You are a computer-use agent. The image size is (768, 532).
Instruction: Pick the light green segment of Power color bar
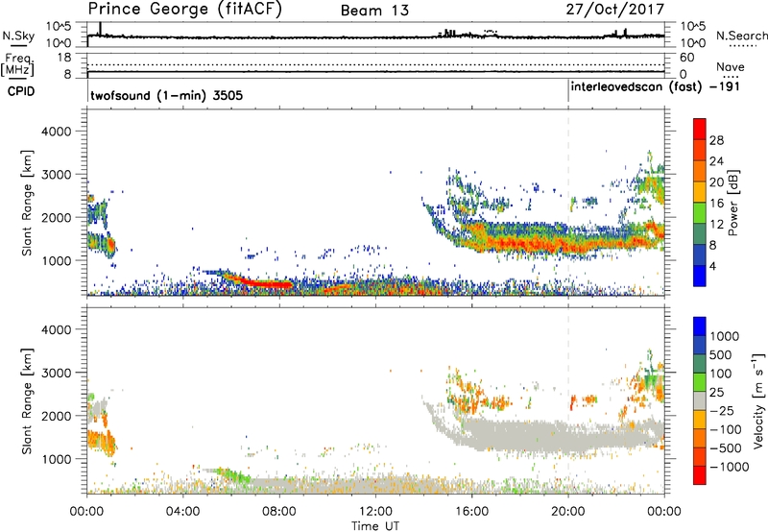[x=700, y=212]
